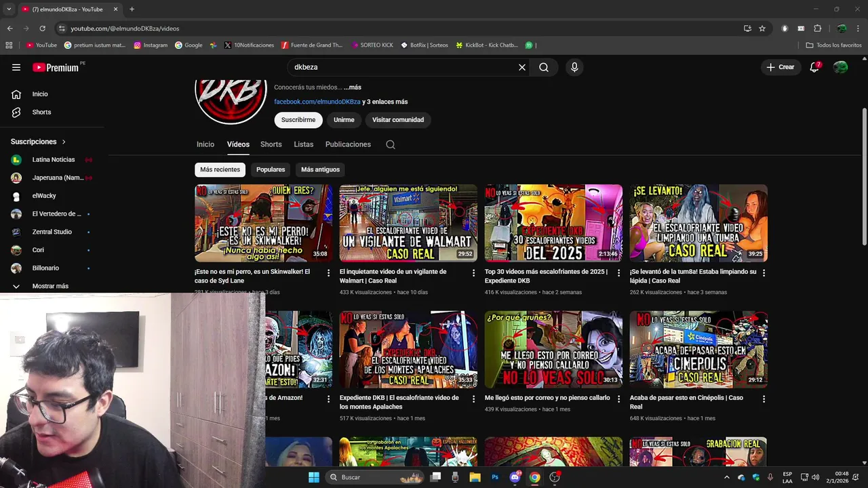Open options for Skinwalker video

(x=329, y=272)
